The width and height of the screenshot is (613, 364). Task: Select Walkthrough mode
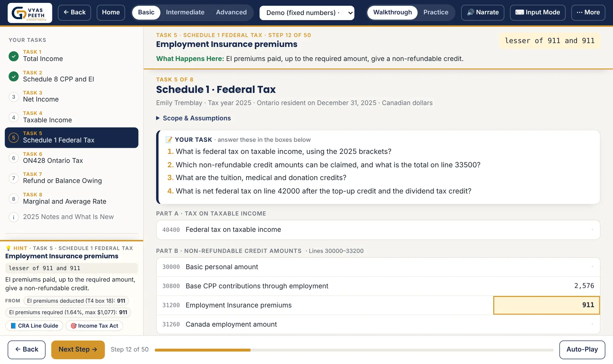392,12
